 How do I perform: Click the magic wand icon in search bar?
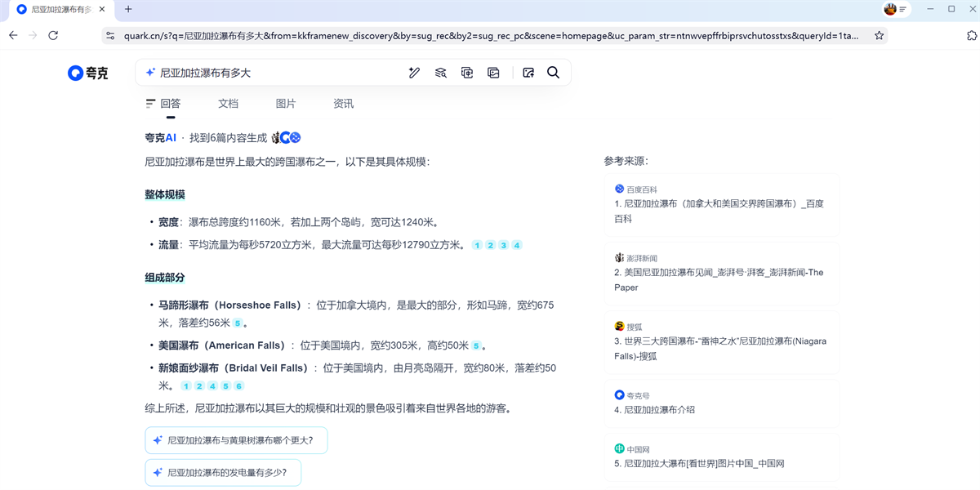[414, 73]
